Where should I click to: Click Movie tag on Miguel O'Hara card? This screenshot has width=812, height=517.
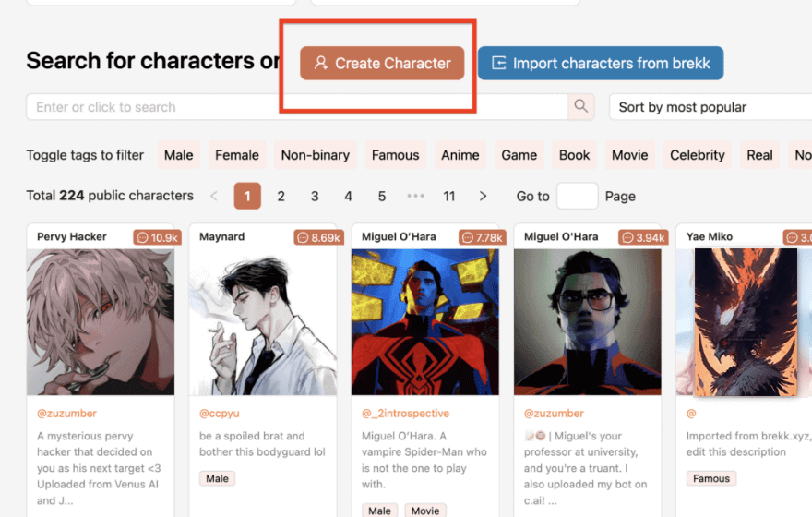coord(425,511)
